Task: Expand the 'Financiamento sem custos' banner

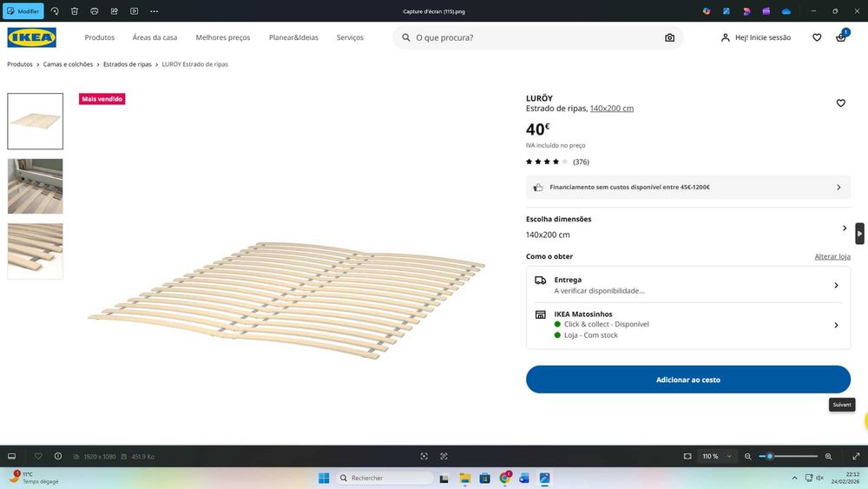Action: pyautogui.click(x=688, y=188)
